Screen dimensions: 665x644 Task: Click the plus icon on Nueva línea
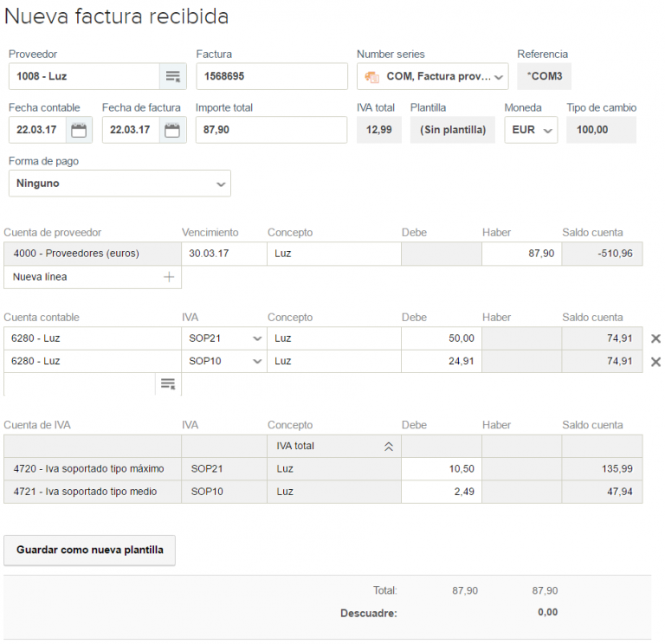coord(168,277)
